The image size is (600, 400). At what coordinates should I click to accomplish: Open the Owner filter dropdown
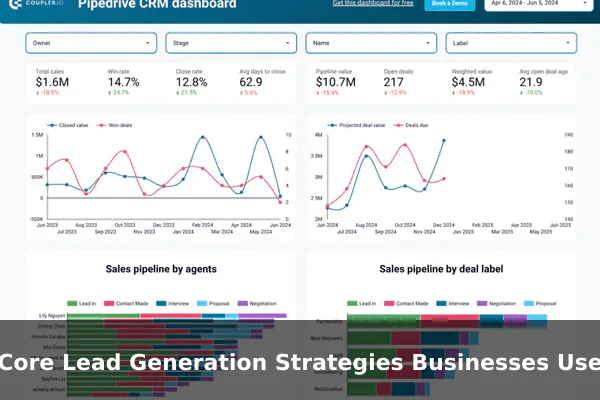(x=91, y=43)
